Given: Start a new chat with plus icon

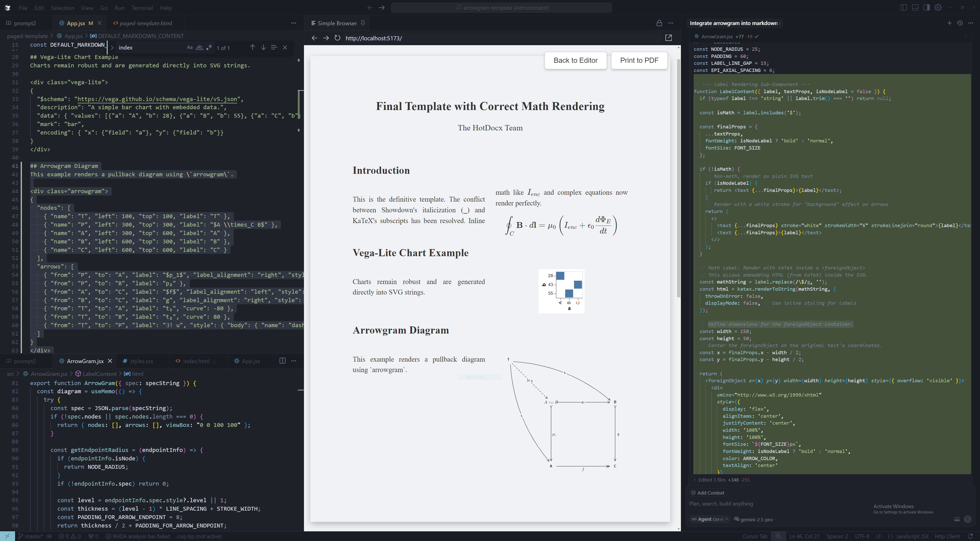Looking at the screenshot, I should click(949, 23).
